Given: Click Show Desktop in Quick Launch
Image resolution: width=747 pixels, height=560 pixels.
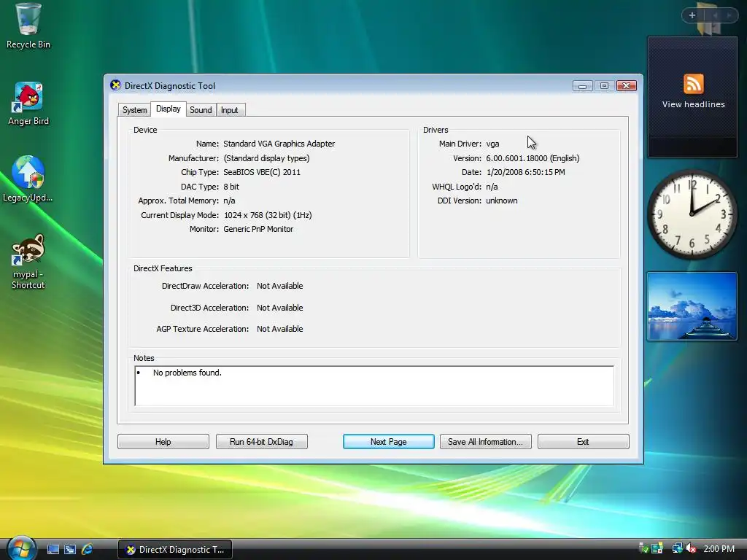Looking at the screenshot, I should click(53, 550).
